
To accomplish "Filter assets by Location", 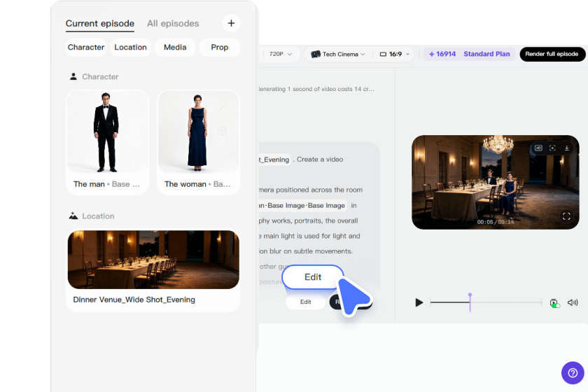I will [x=130, y=48].
